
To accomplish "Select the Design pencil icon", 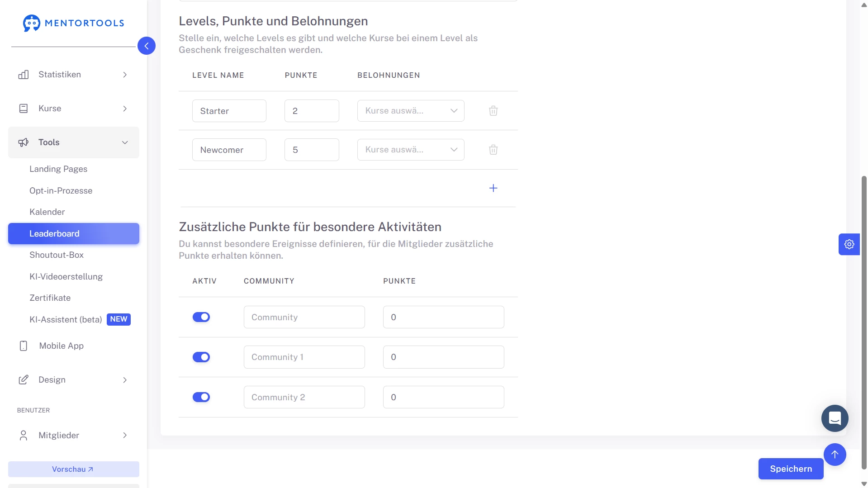I will click(x=24, y=380).
